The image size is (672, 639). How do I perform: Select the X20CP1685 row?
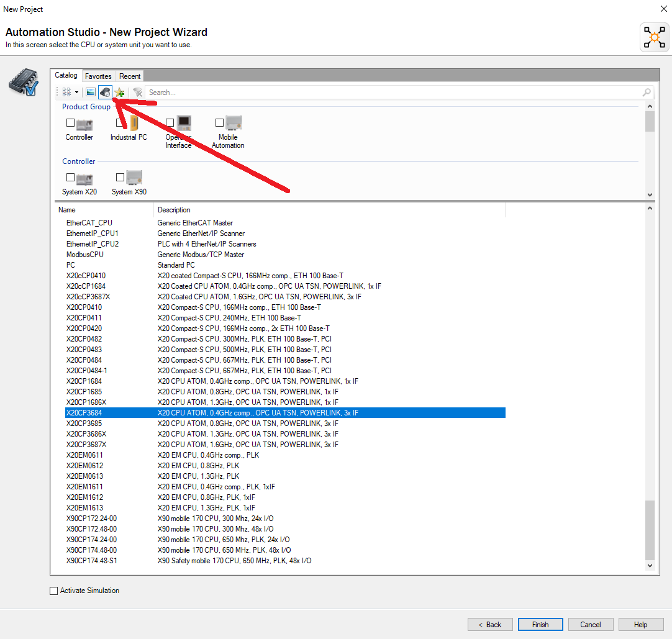286,392
